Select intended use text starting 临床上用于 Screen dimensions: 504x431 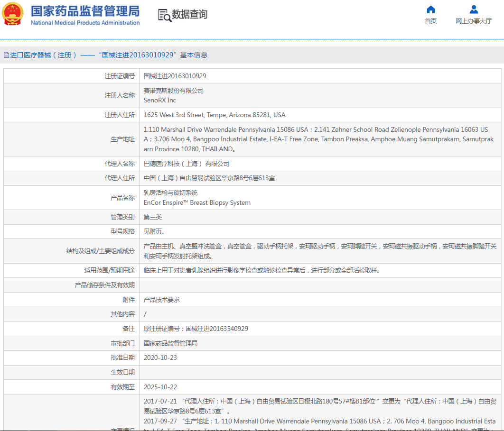coord(262,270)
